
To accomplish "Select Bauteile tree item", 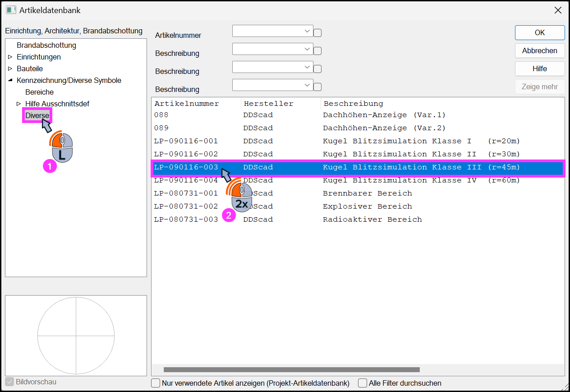I will (30, 68).
